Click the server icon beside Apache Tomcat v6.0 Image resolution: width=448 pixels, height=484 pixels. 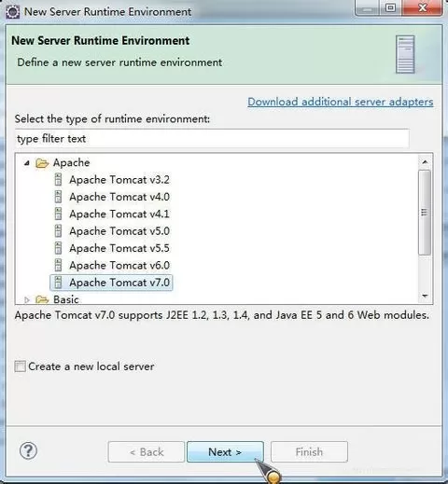point(58,265)
